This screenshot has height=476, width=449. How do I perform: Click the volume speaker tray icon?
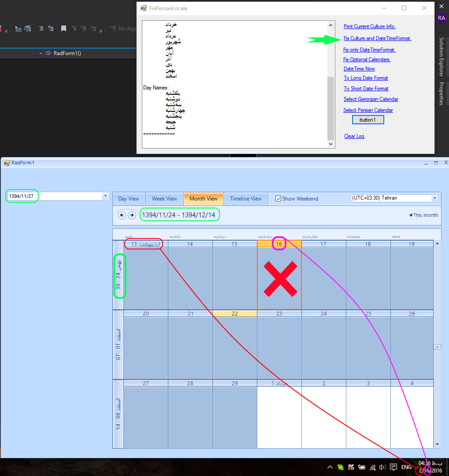[382, 467]
